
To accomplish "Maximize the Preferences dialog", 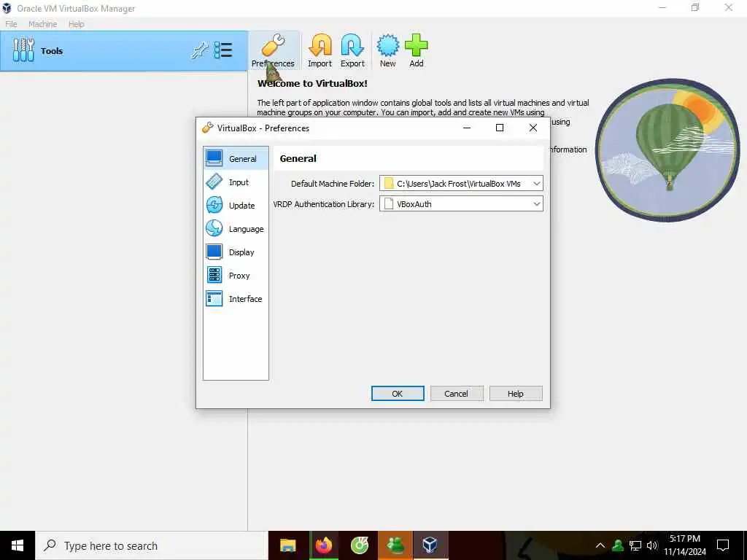I will point(500,128).
